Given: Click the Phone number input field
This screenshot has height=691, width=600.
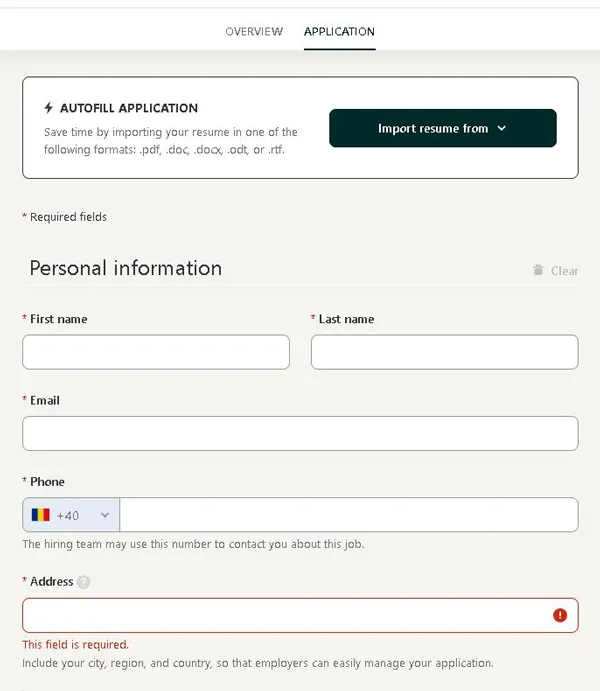Looking at the screenshot, I should [x=348, y=515].
